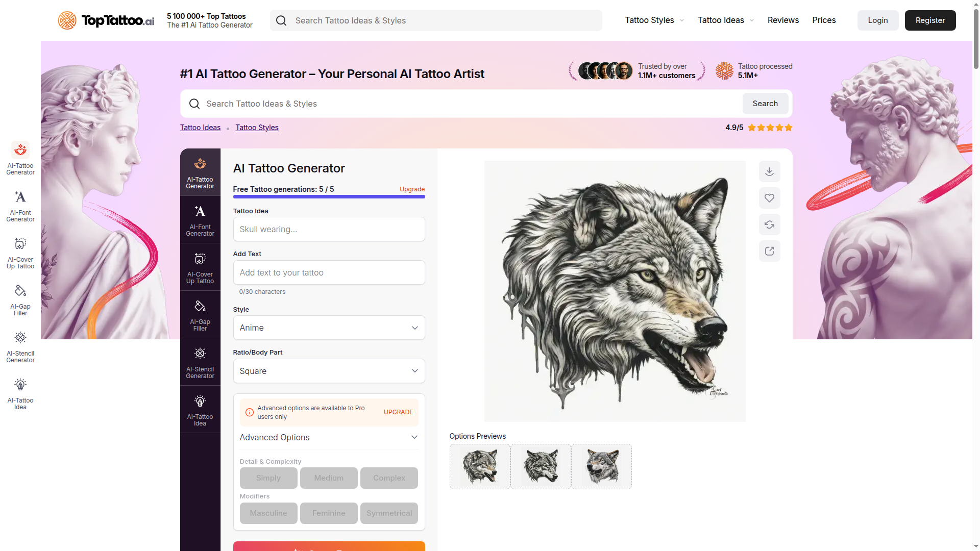The image size is (980, 551).
Task: Select the AI-Gap Filler tool
Action: pos(200,314)
